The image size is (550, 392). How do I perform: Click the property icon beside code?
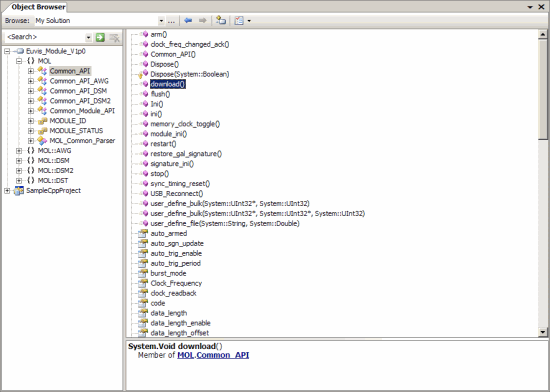point(143,303)
